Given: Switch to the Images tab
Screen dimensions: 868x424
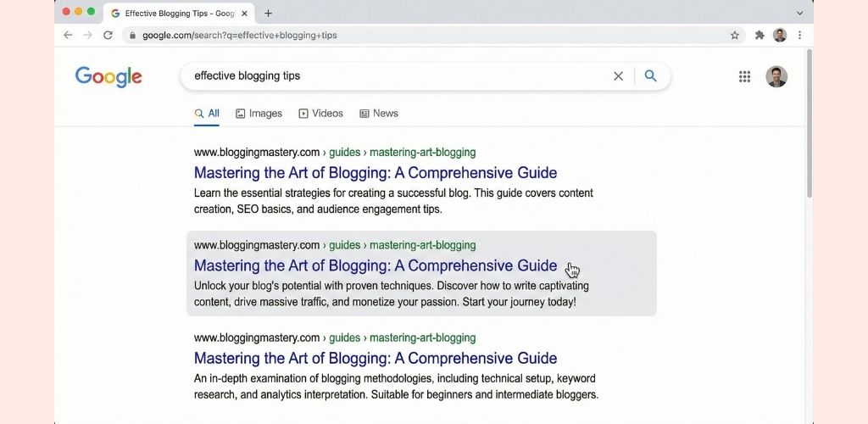Looking at the screenshot, I should coord(259,113).
